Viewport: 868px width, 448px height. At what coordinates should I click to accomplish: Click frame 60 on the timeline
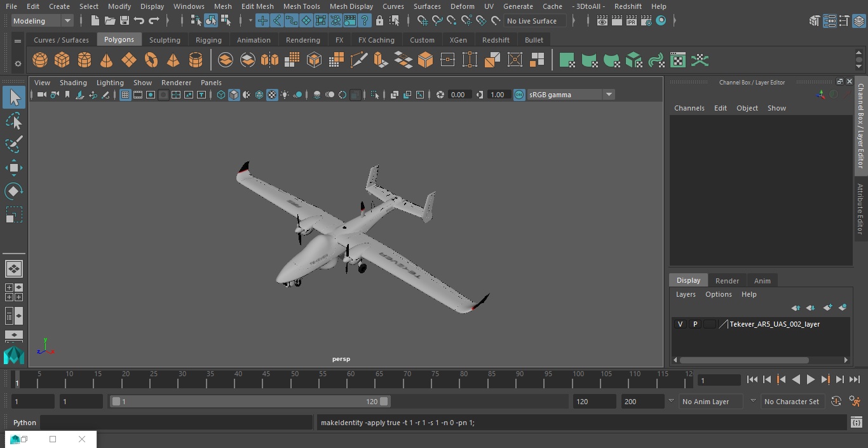coord(351,380)
